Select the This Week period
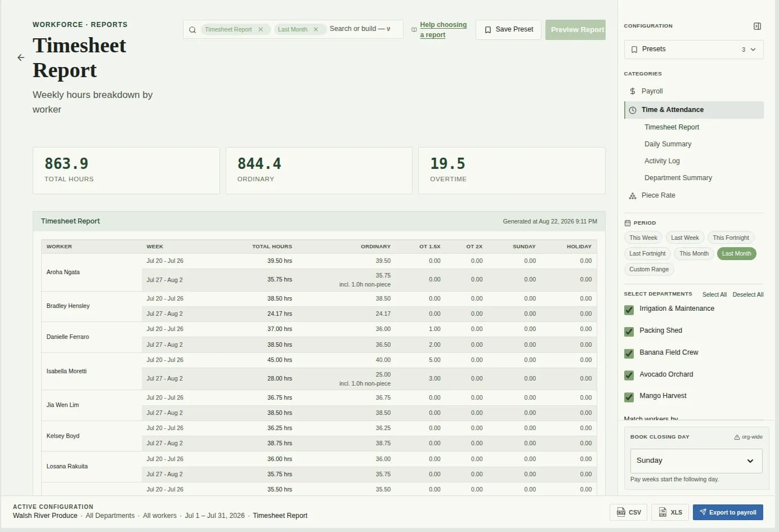779x532 pixels. tap(643, 238)
